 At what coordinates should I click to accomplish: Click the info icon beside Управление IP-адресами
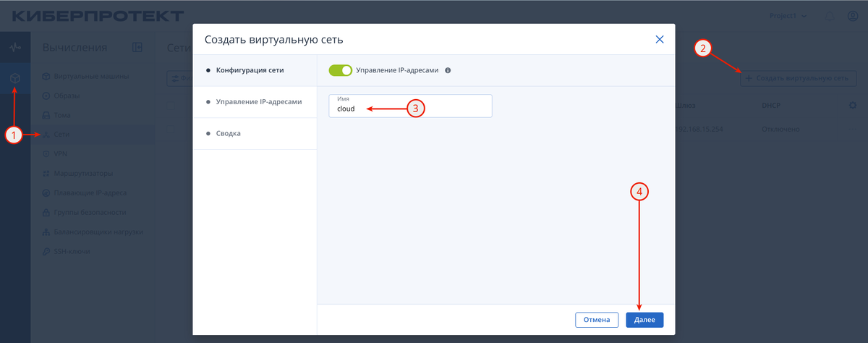pos(448,70)
